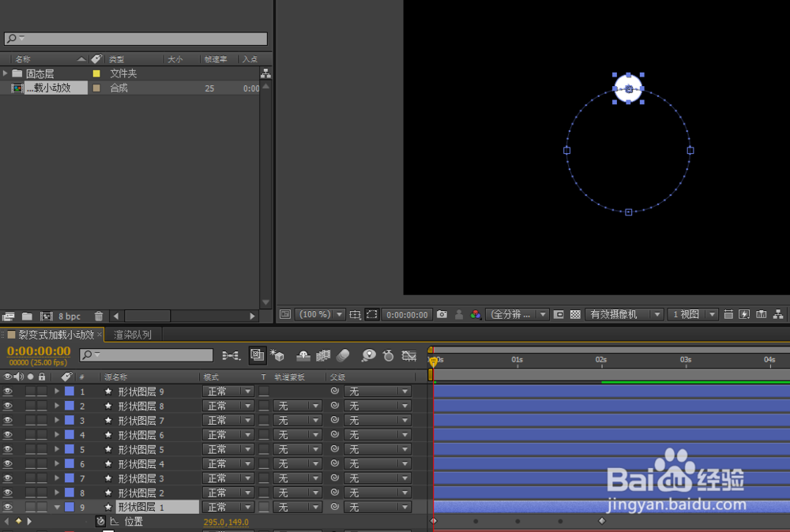Image resolution: width=790 pixels, height=532 pixels.
Task: Create a new folder in project panel
Action: pos(27,316)
